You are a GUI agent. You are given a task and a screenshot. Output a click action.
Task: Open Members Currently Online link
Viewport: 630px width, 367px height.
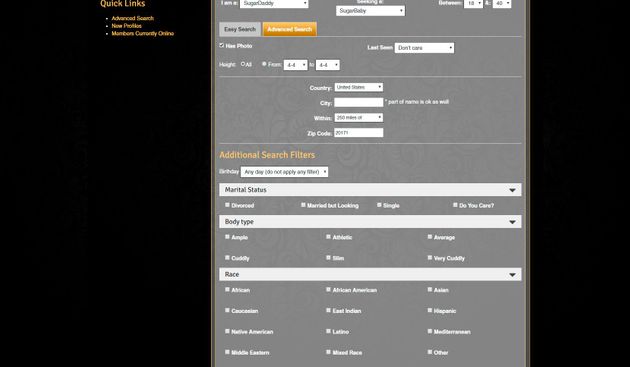tap(142, 33)
